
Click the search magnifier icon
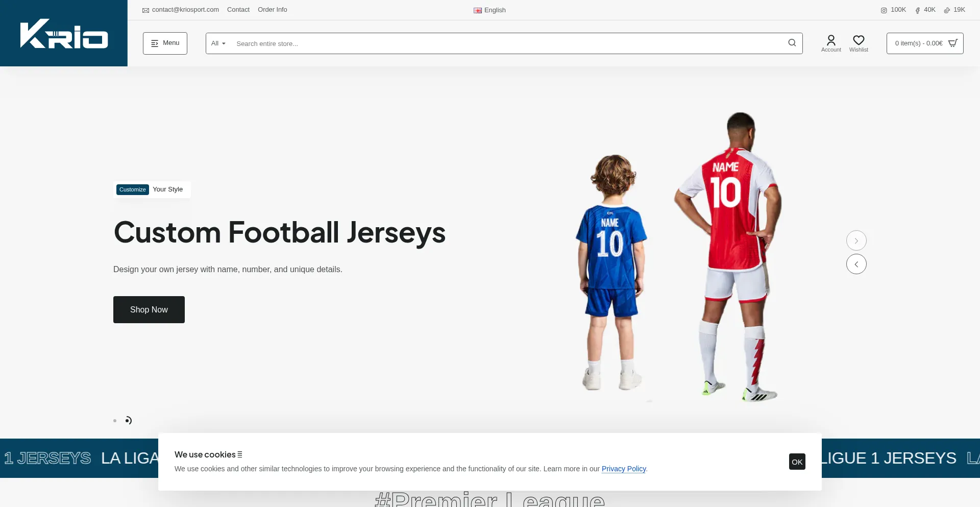pos(792,43)
